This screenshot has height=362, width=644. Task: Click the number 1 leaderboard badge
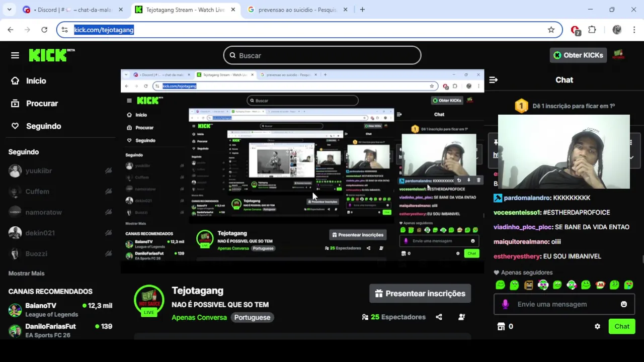click(521, 106)
